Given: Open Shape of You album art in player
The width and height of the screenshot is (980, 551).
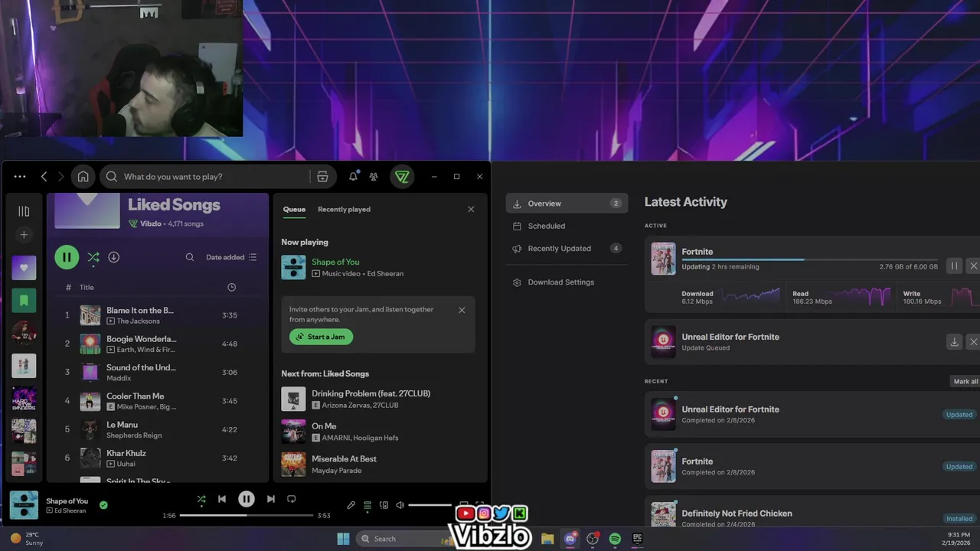Looking at the screenshot, I should tap(24, 505).
